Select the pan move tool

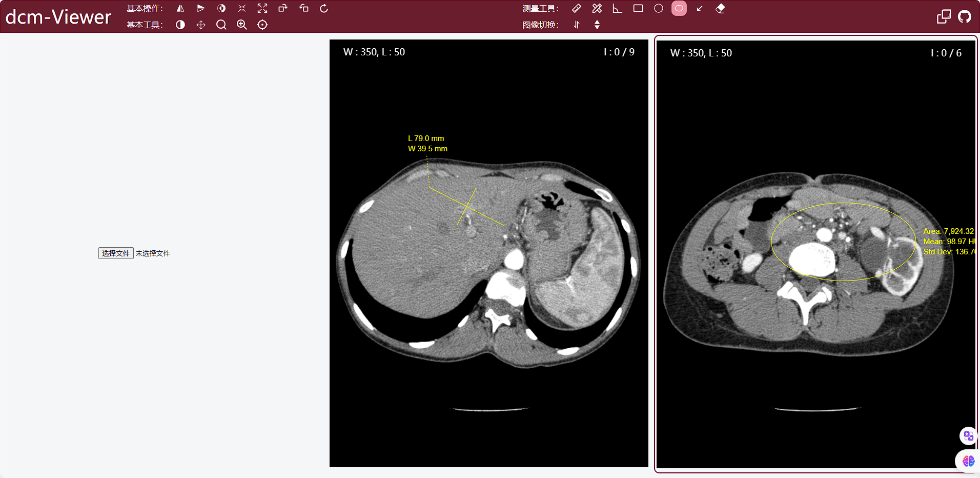tap(201, 25)
